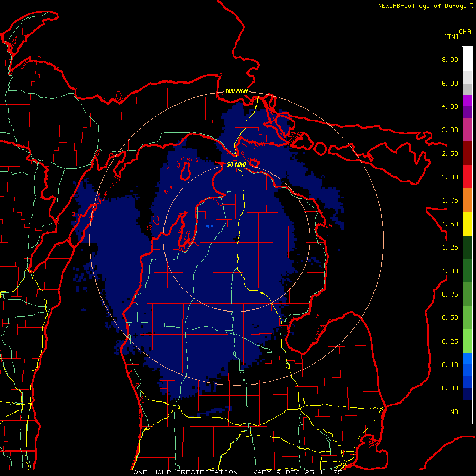Click the 4.00 legend value

pyautogui.click(x=450, y=106)
